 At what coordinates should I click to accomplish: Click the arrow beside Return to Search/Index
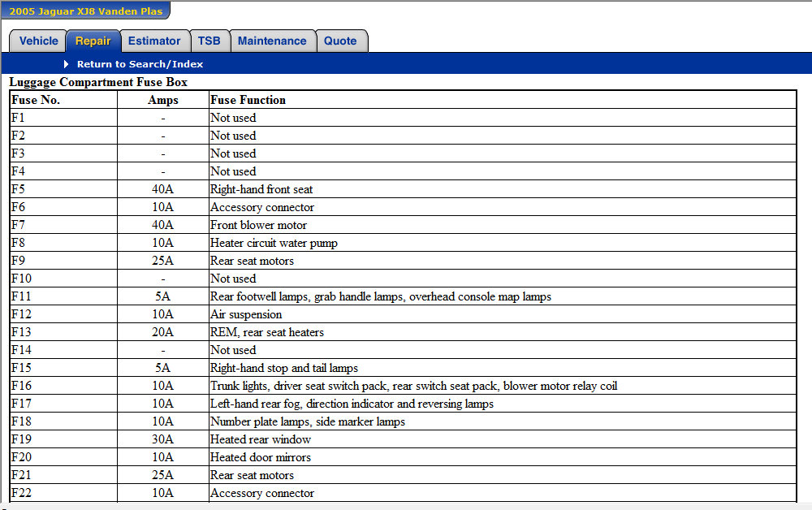click(x=67, y=64)
